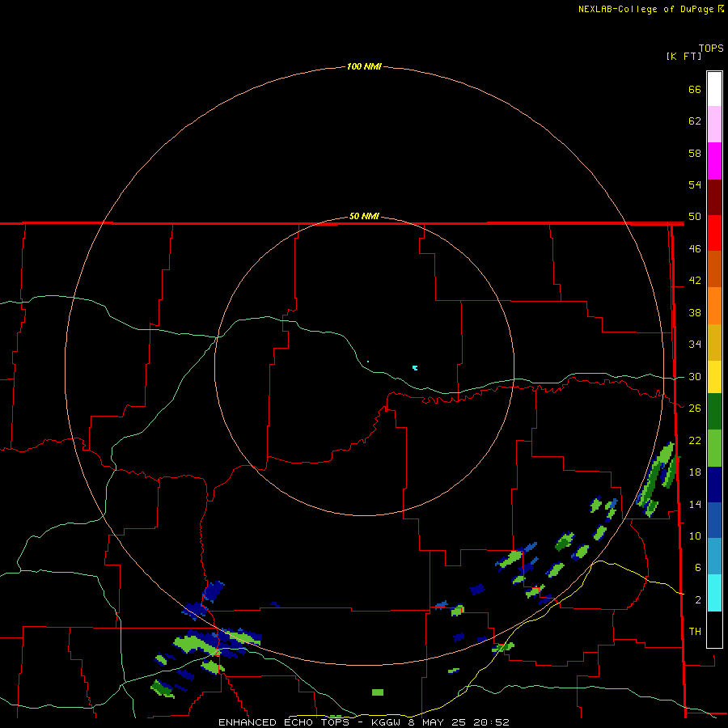Image resolution: width=728 pixels, height=728 pixels.
Task: Click the TH threshold label
Action: click(695, 632)
